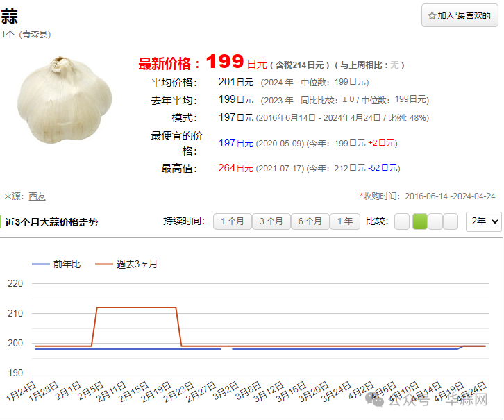
Task: Click the 前年比 legend blue line
Action: coord(41,264)
